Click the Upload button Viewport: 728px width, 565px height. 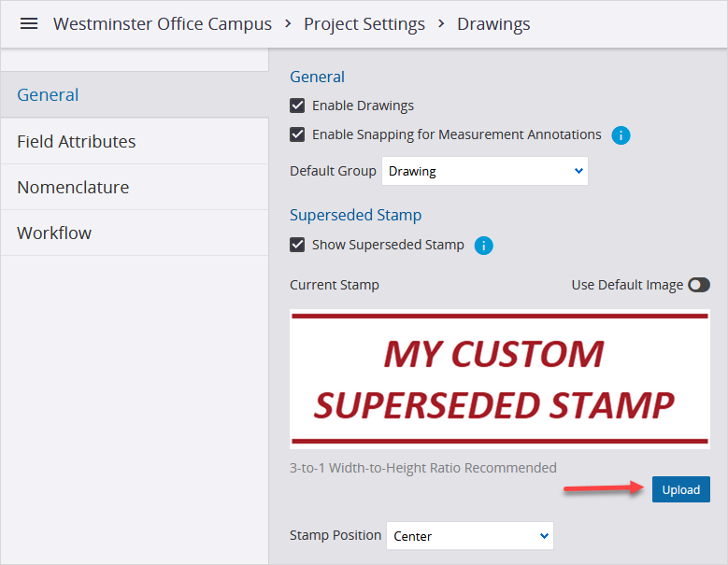pos(680,489)
